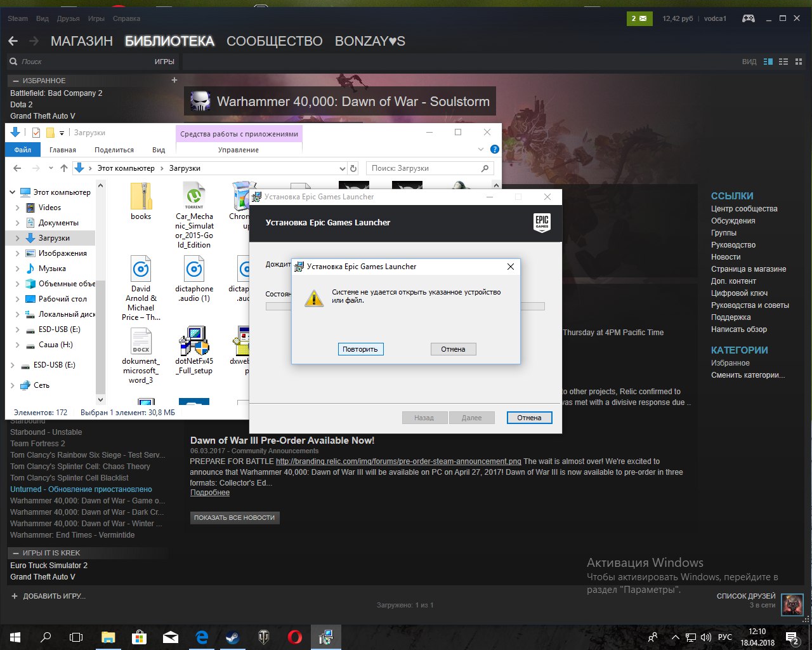Screen dimensions: 812x650
Task: Launch Opera browser from taskbar
Action: [x=294, y=637]
